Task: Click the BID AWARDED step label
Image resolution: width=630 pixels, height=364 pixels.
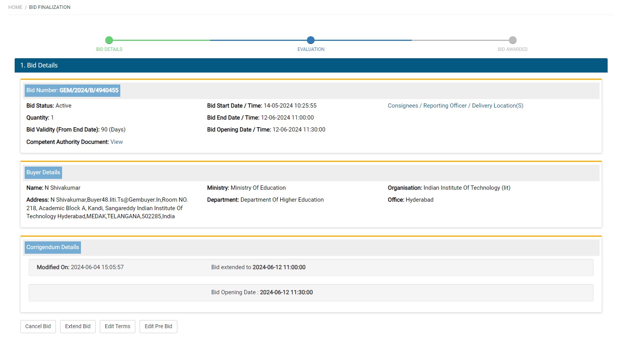Action: coord(512,49)
